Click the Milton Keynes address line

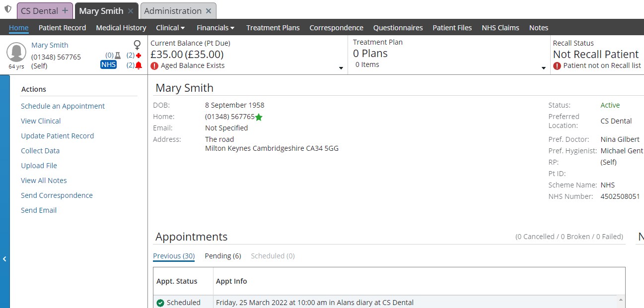(272, 148)
